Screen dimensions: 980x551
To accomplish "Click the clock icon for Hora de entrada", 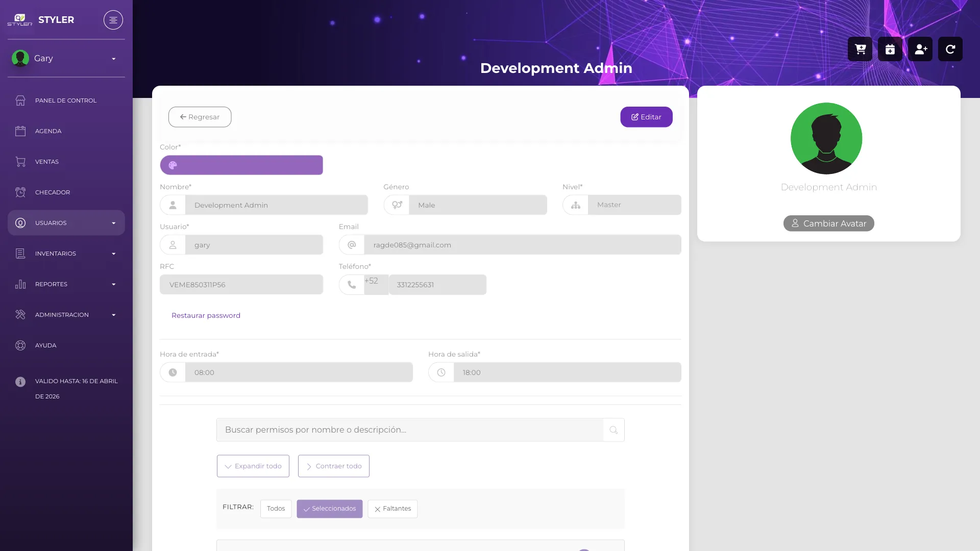I will 173,372.
